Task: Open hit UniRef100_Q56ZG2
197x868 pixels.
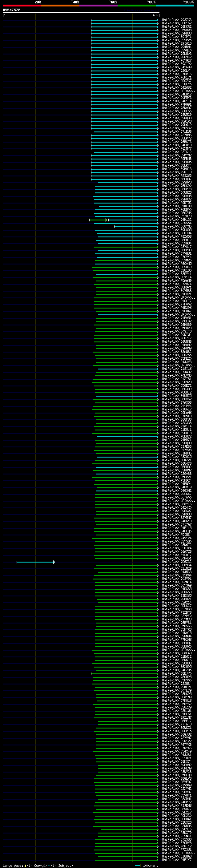Action: click(x=177, y=562)
